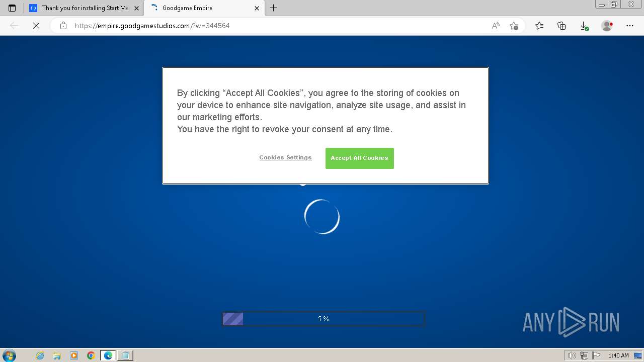Click the Show desktop button
Viewport: 644px width, 362px height.
click(638, 355)
